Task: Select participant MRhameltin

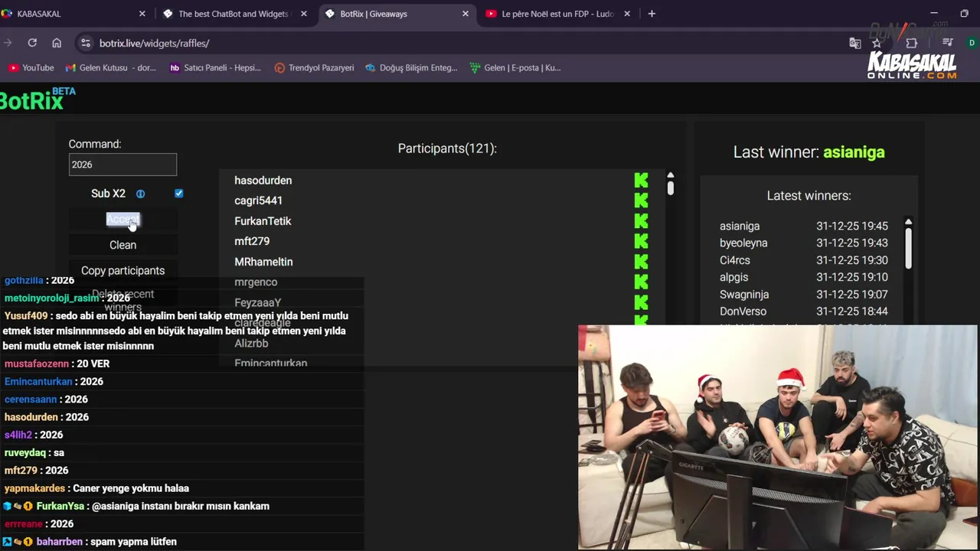Action: [x=263, y=262]
